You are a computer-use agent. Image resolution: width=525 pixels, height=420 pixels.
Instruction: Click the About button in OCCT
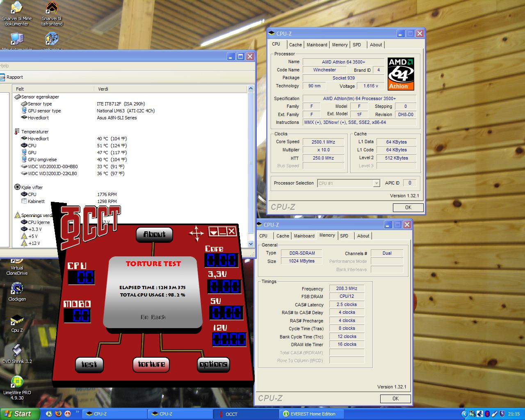coord(154,234)
